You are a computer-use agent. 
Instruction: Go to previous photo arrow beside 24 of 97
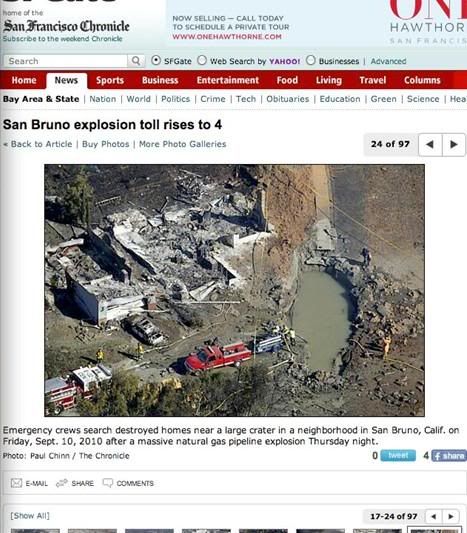(430, 144)
